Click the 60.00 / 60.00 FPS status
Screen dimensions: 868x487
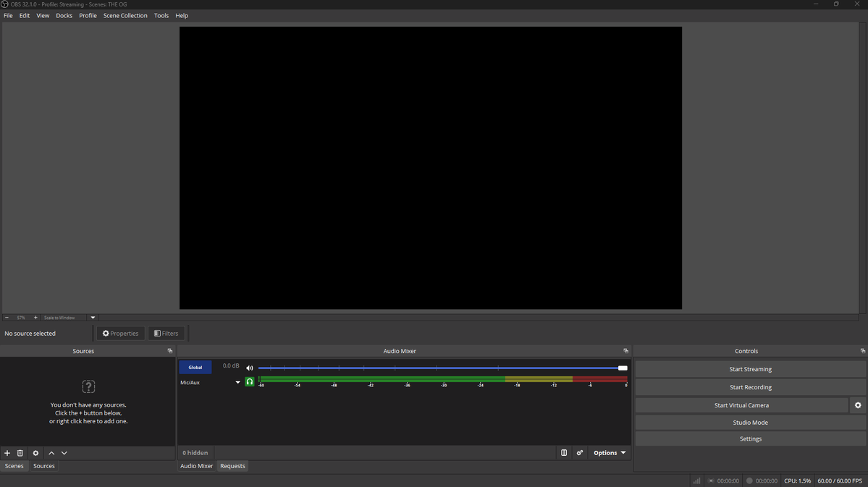pos(840,481)
